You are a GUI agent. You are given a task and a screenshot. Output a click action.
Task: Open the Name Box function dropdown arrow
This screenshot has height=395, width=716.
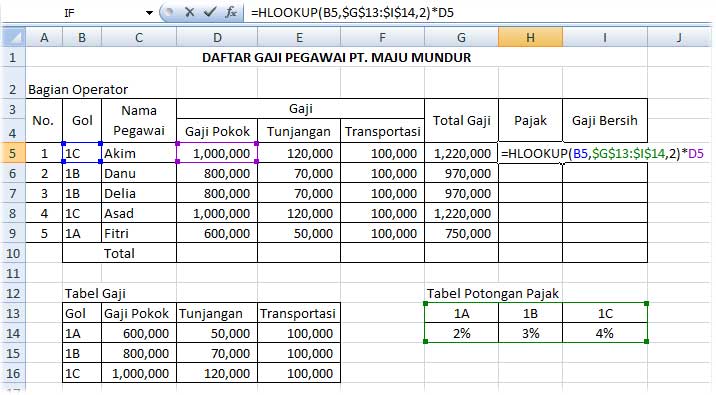[149, 13]
